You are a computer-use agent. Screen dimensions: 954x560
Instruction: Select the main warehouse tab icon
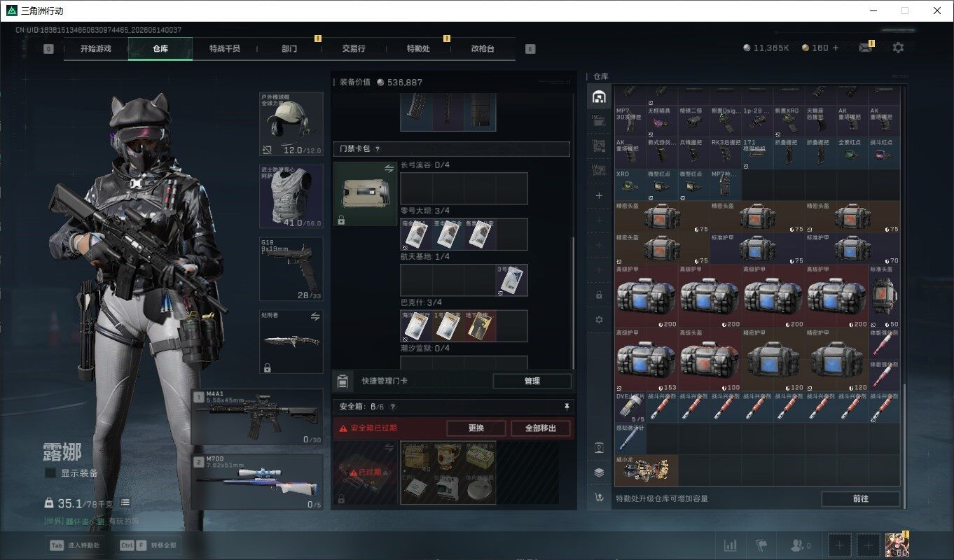pos(599,97)
